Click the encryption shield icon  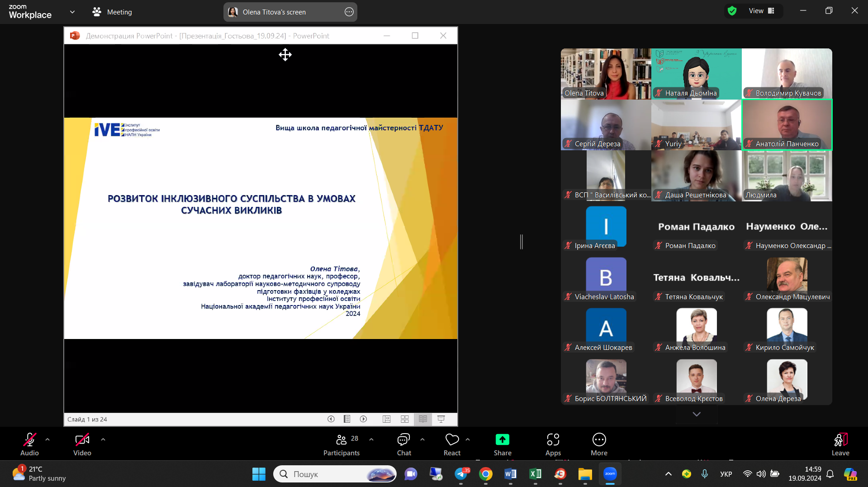point(732,11)
